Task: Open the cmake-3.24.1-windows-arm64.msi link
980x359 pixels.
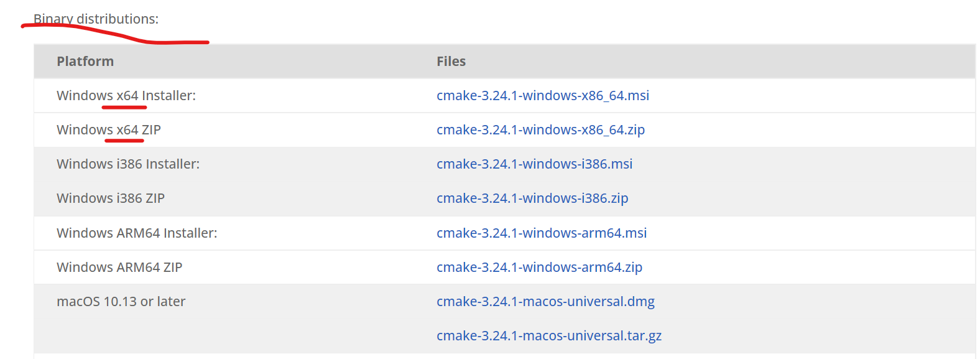Action: 541,233
